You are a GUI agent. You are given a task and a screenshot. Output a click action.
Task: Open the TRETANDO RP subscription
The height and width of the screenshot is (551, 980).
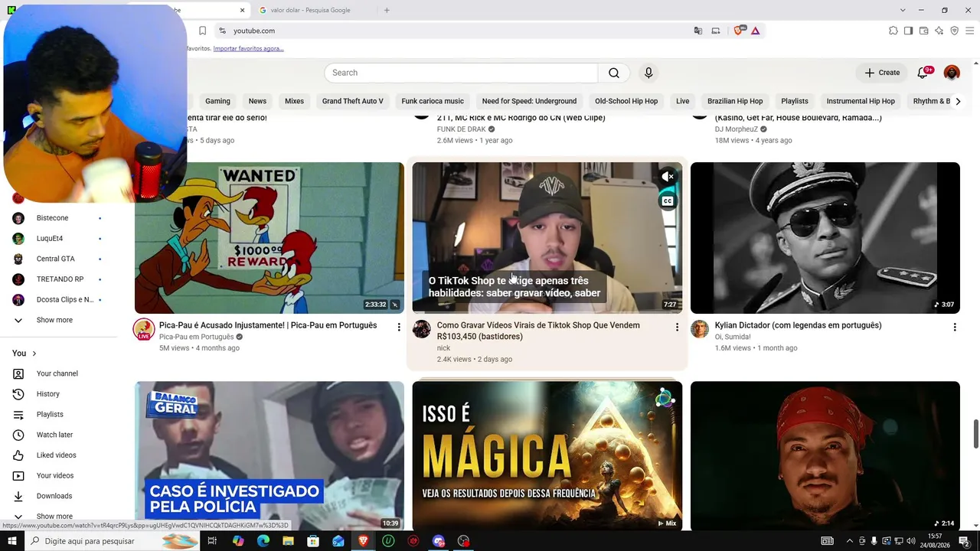pyautogui.click(x=60, y=279)
